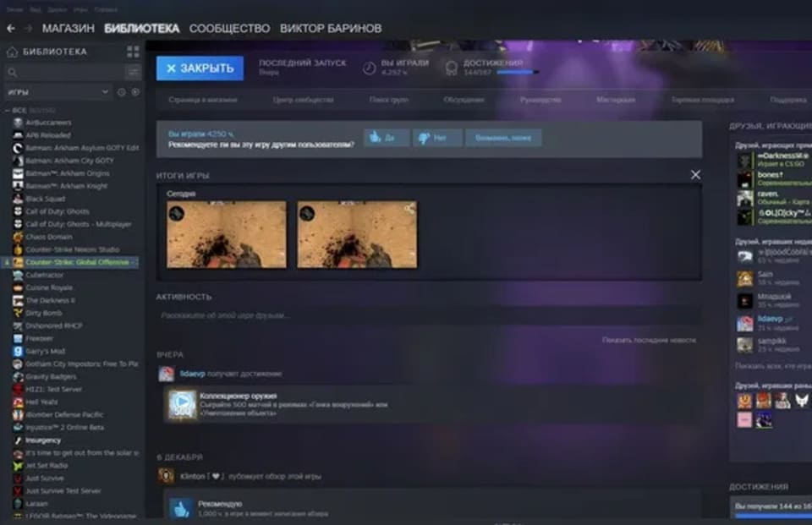Open the market tab

click(x=703, y=100)
